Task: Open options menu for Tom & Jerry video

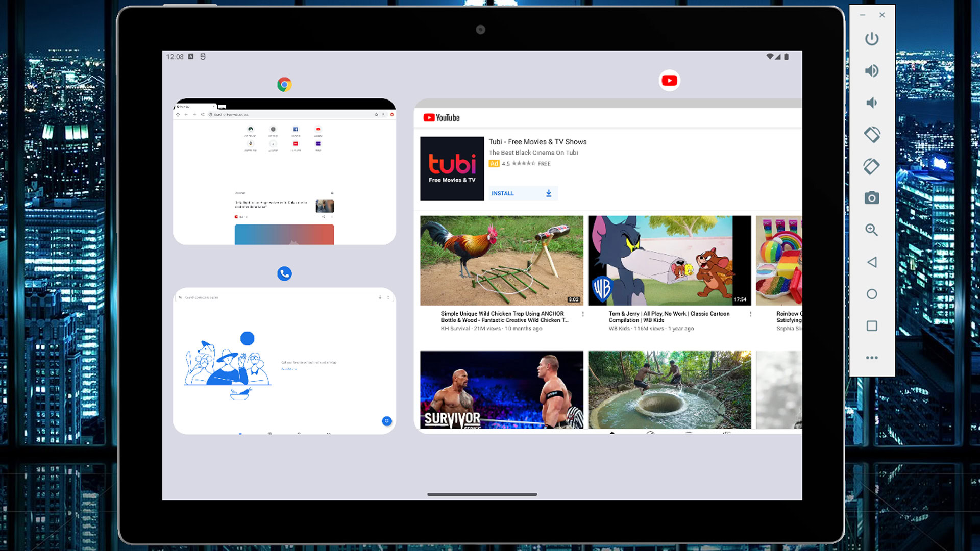Action: pyautogui.click(x=750, y=314)
